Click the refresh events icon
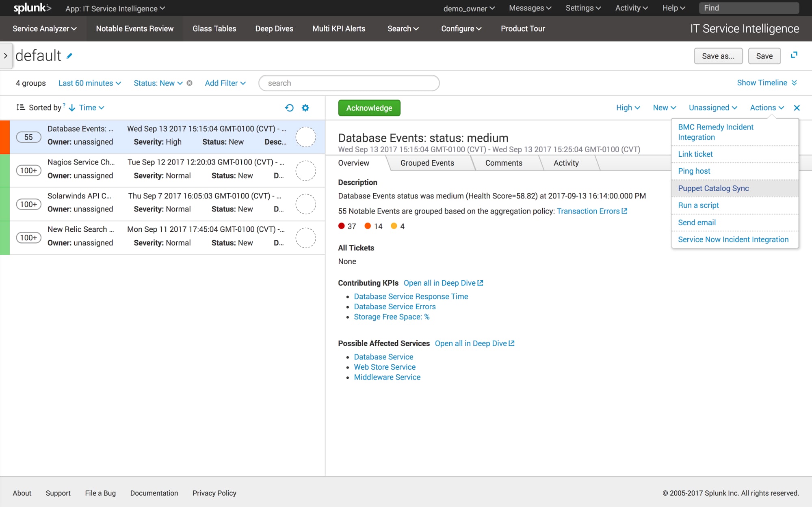 coord(289,108)
